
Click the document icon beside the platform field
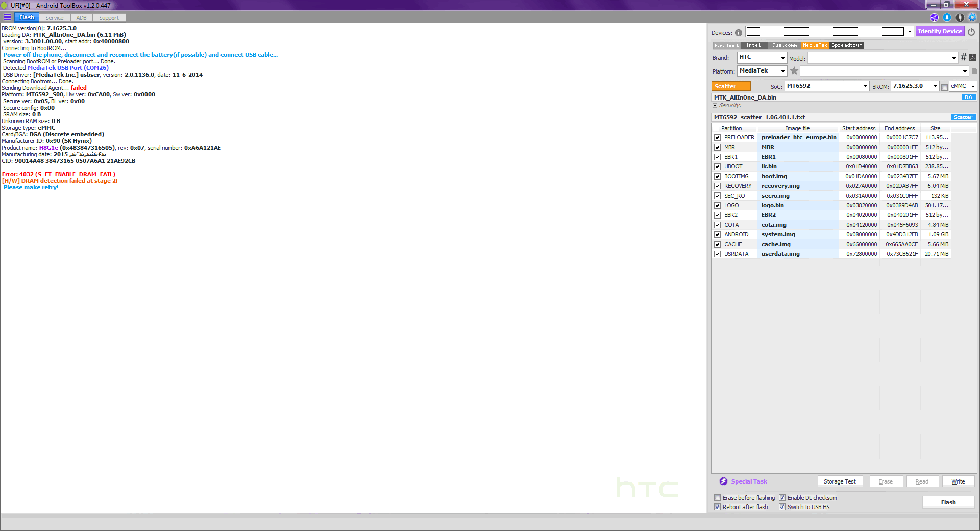974,71
